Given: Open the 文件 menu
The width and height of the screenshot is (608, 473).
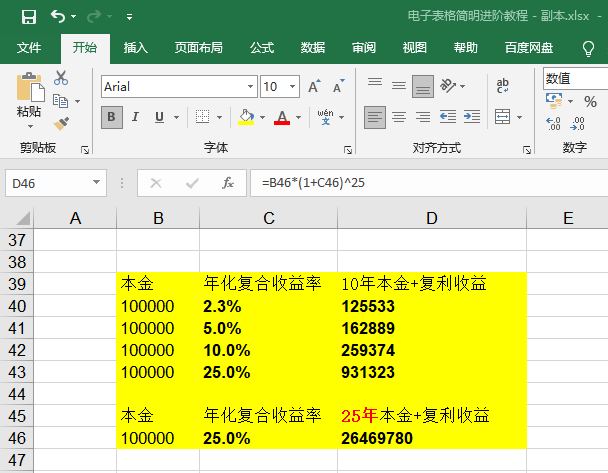Looking at the screenshot, I should click(x=29, y=48).
